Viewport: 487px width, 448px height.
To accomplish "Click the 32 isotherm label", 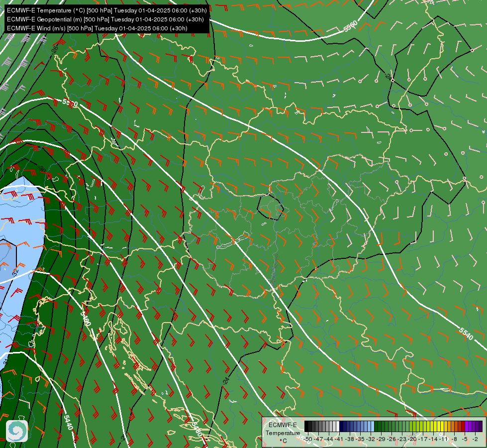I will click(x=15, y=273).
